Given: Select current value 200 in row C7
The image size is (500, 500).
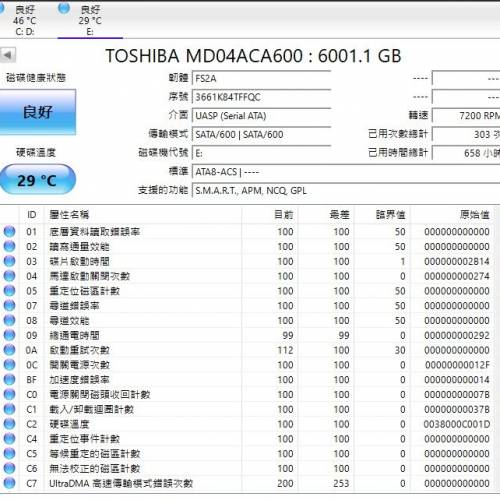Looking at the screenshot, I should 285,483.
